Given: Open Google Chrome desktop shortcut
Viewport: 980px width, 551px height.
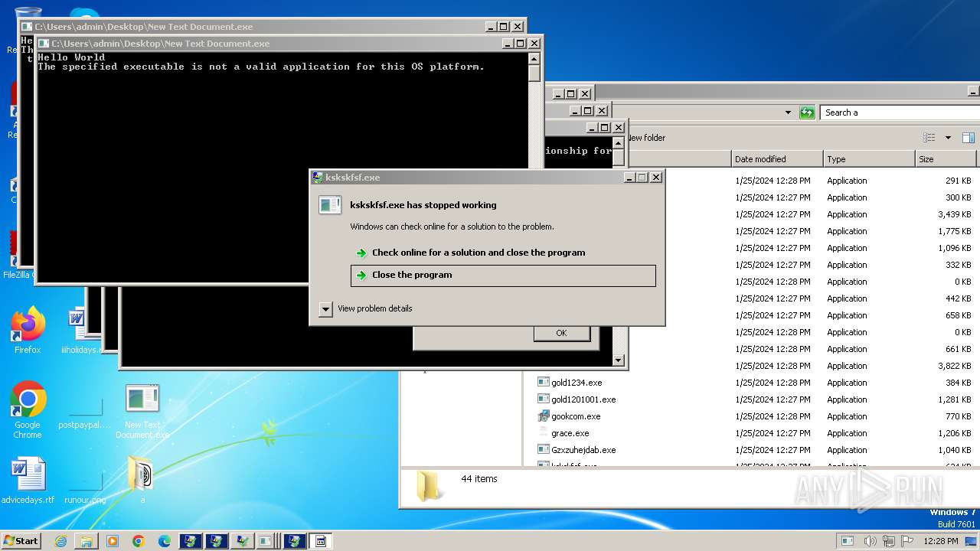Looking at the screenshot, I should (x=28, y=409).
